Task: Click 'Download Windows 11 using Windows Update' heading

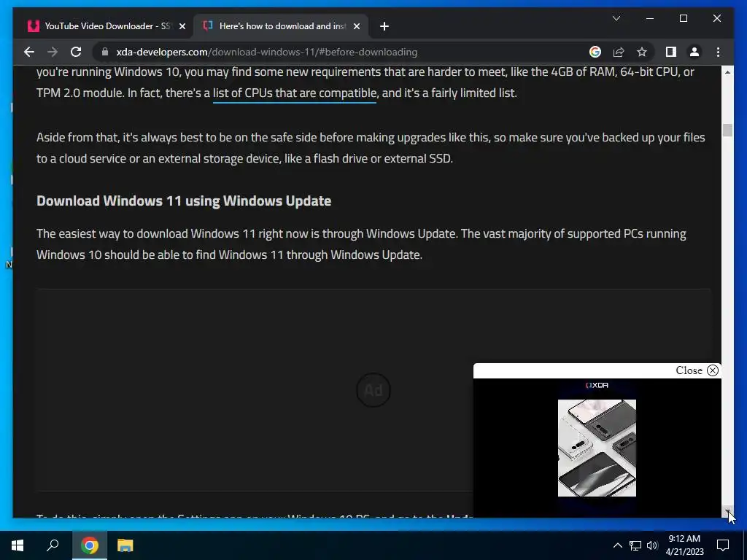Action: [184, 201]
